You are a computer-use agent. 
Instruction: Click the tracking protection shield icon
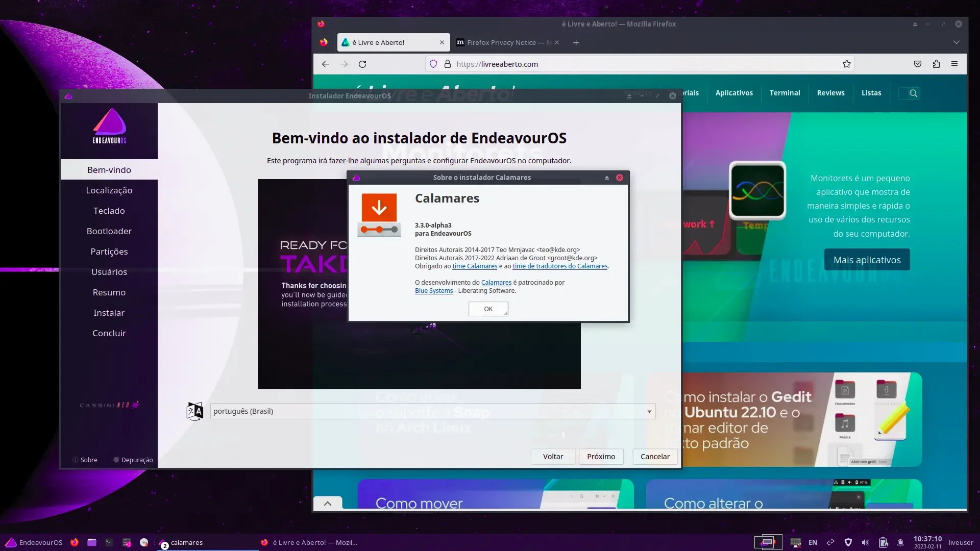(x=433, y=64)
